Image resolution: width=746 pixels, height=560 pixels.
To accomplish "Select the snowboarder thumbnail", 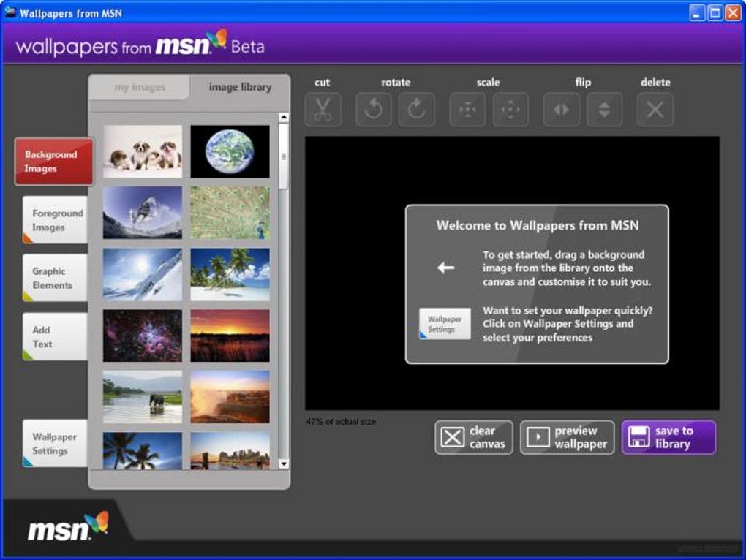I will click(x=143, y=213).
